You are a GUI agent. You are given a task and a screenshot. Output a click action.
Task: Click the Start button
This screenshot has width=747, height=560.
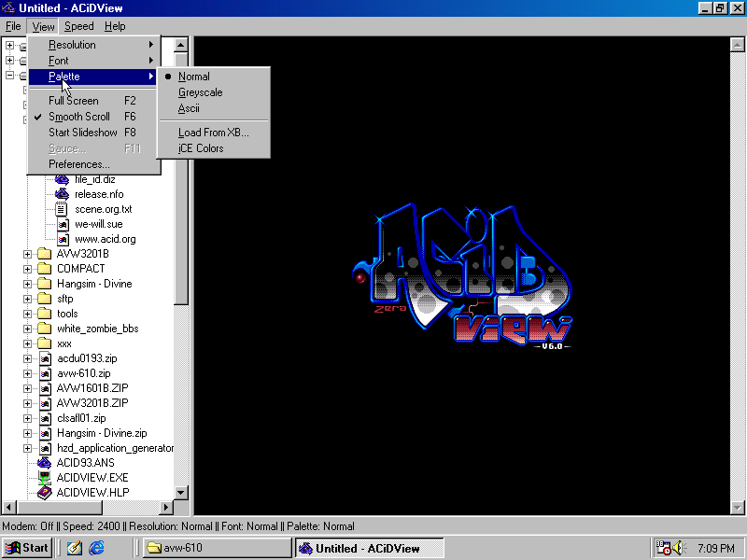pos(28,548)
